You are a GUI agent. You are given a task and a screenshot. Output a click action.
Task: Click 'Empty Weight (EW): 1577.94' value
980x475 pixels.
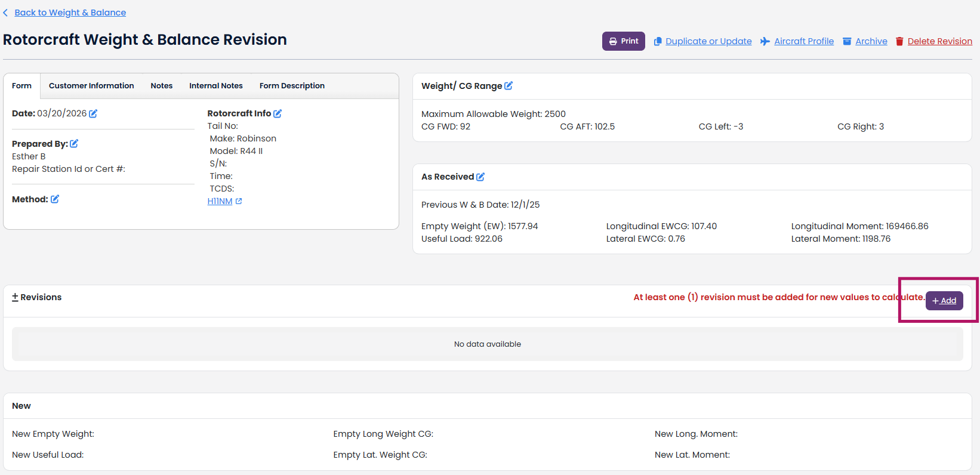[x=480, y=226]
